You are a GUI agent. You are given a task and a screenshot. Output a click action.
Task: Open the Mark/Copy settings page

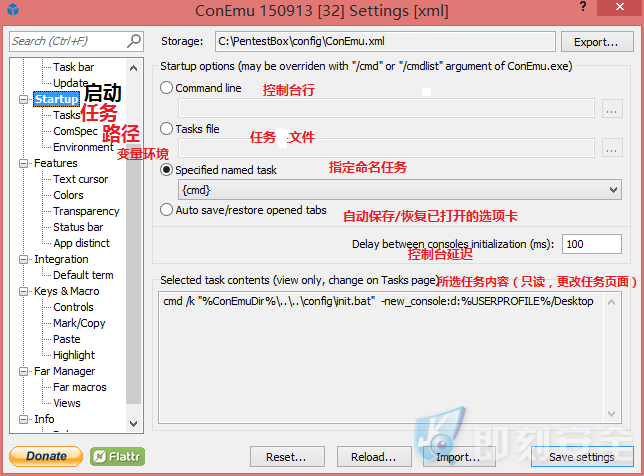79,323
